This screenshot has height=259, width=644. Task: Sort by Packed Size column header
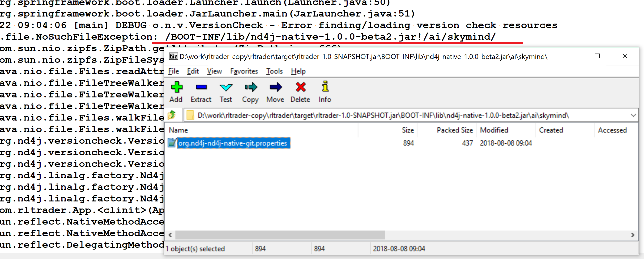pyautogui.click(x=455, y=130)
